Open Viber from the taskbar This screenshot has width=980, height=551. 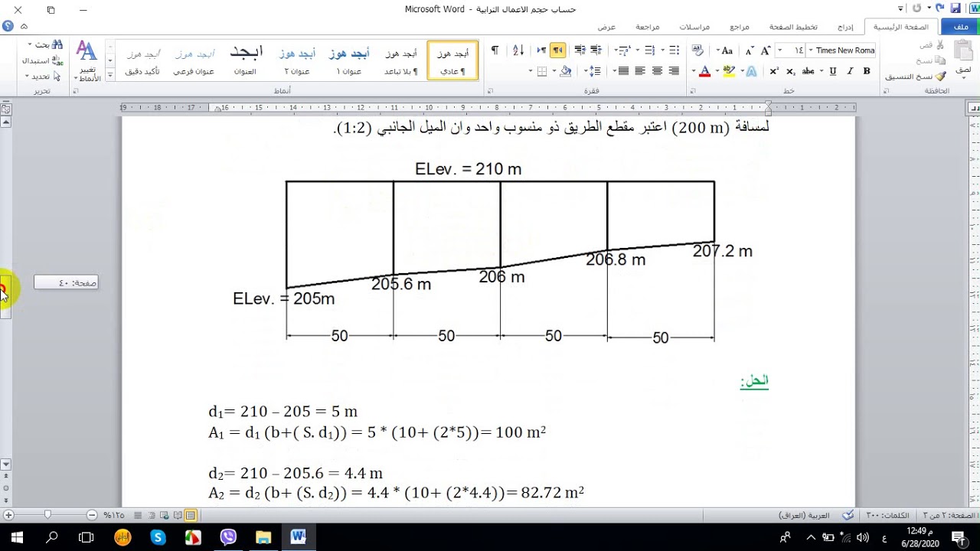click(x=228, y=536)
